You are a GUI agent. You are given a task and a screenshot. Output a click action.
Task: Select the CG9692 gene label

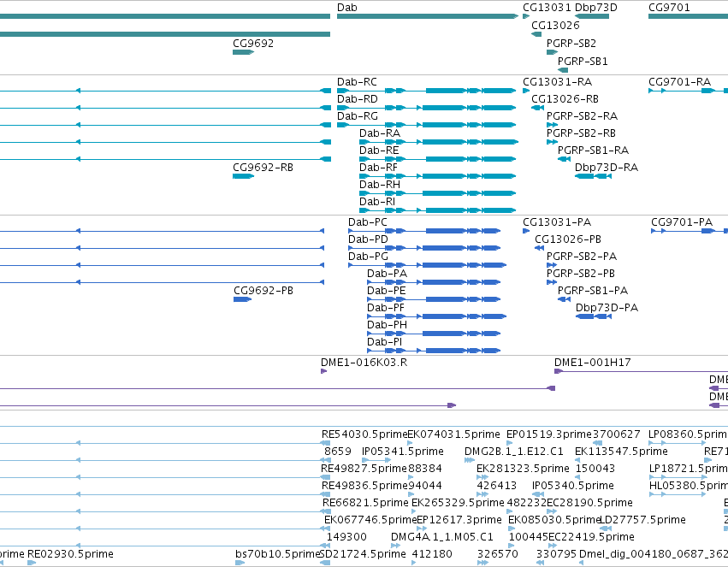click(x=253, y=43)
